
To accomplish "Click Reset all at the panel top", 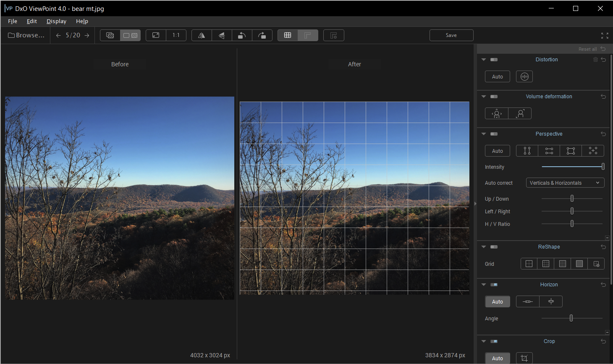I will (x=588, y=49).
